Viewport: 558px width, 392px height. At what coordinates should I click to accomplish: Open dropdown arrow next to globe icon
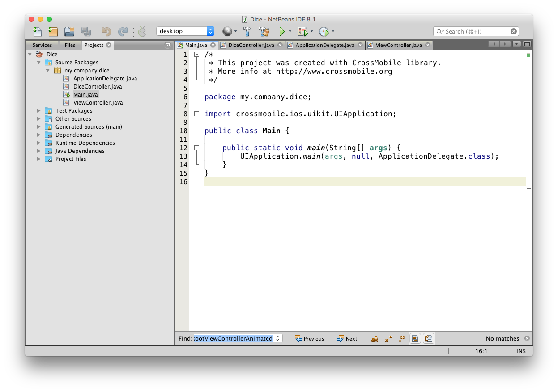[236, 31]
